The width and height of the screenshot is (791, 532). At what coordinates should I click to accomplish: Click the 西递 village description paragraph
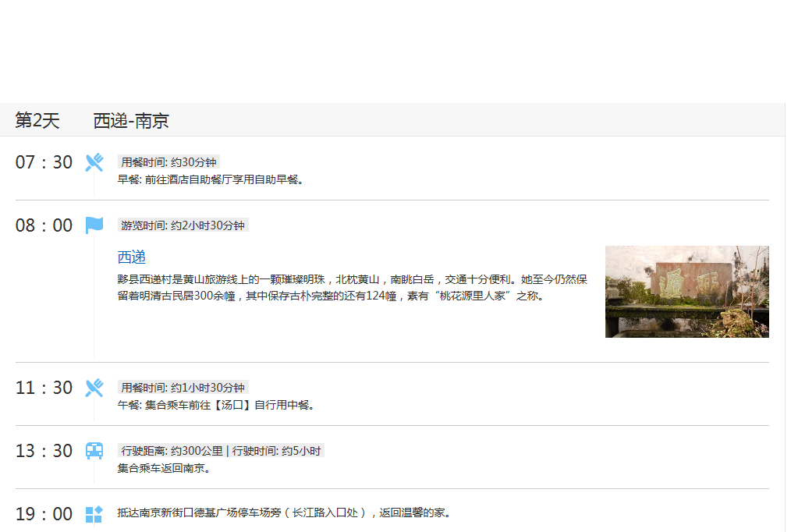(x=351, y=288)
